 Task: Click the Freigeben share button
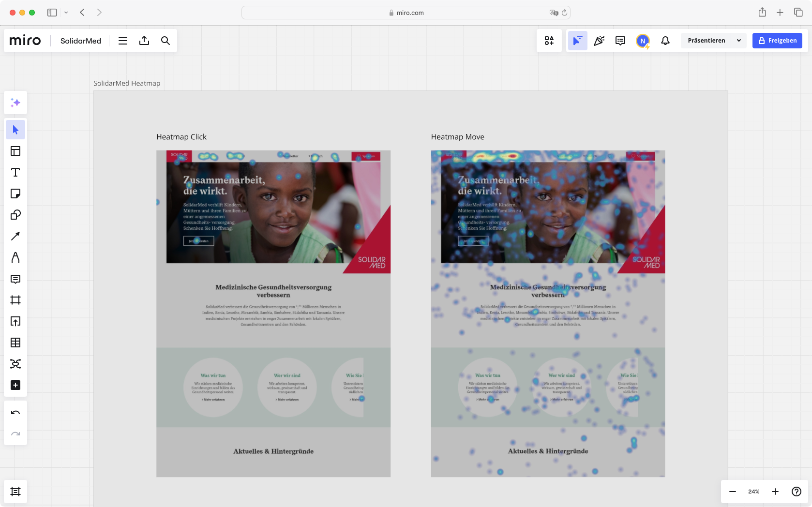777,41
